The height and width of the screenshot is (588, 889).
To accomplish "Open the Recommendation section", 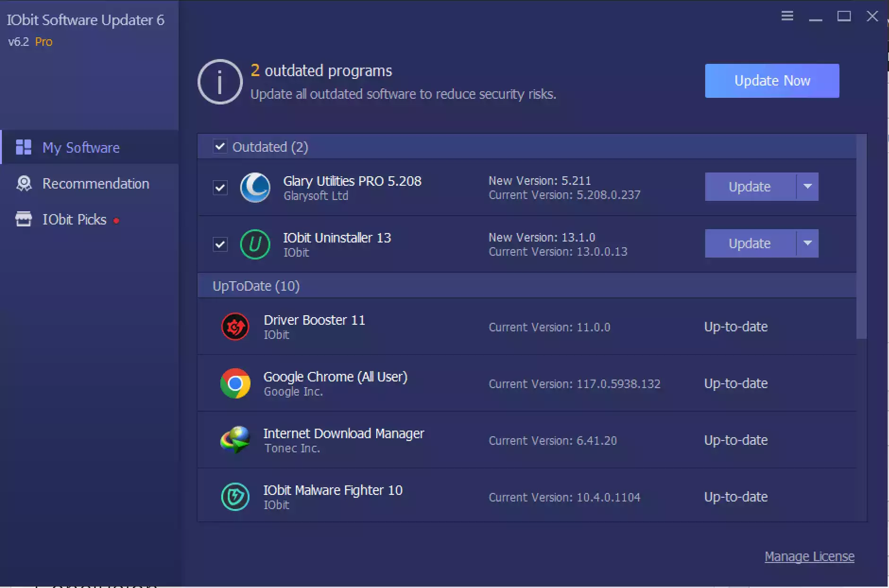I will 90,183.
